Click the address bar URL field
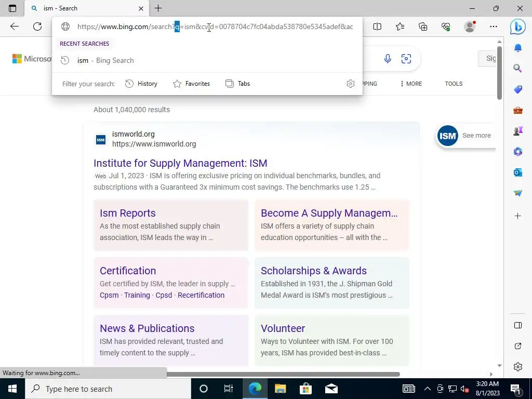 coord(215,26)
